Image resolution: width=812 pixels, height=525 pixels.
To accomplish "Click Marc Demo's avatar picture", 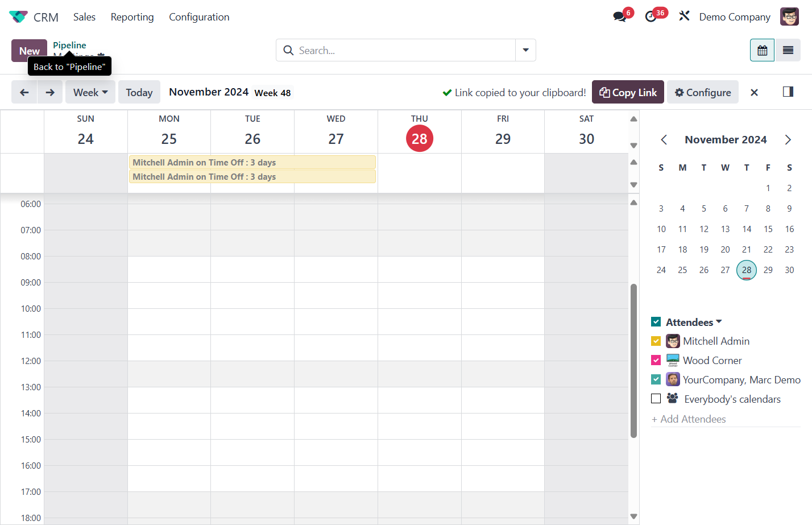I will [673, 379].
